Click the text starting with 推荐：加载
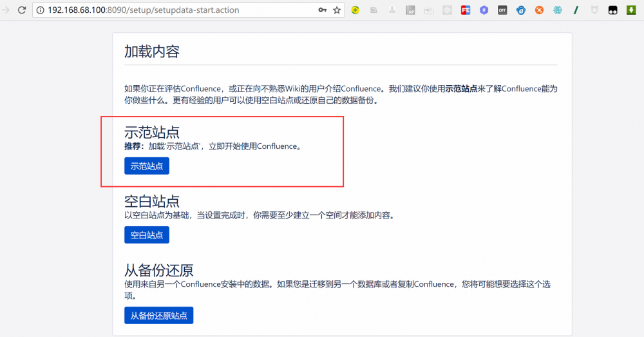 (x=214, y=146)
